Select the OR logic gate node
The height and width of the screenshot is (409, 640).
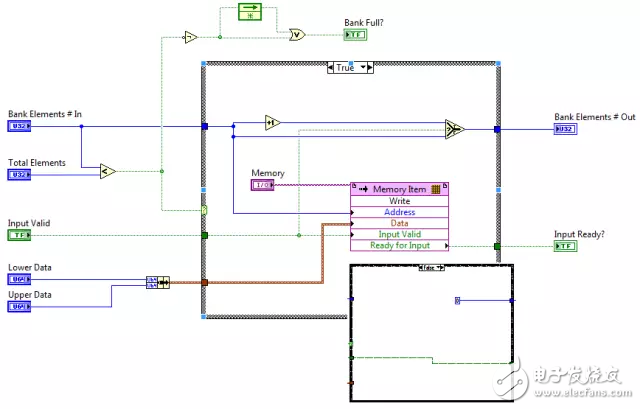pyautogui.click(x=296, y=34)
